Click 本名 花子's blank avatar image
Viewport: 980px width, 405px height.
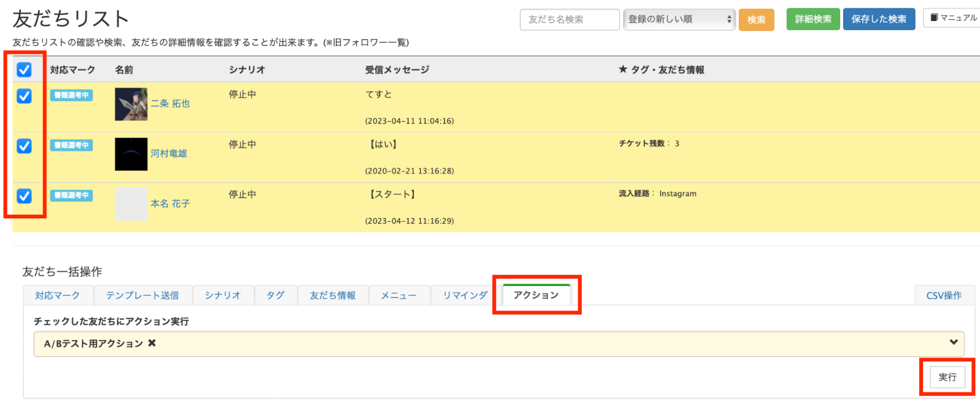(131, 204)
